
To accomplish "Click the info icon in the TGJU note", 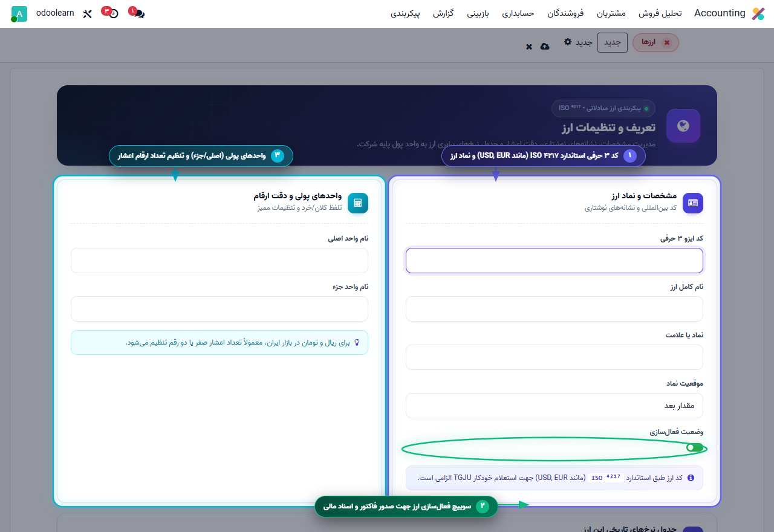I will pyautogui.click(x=691, y=478).
